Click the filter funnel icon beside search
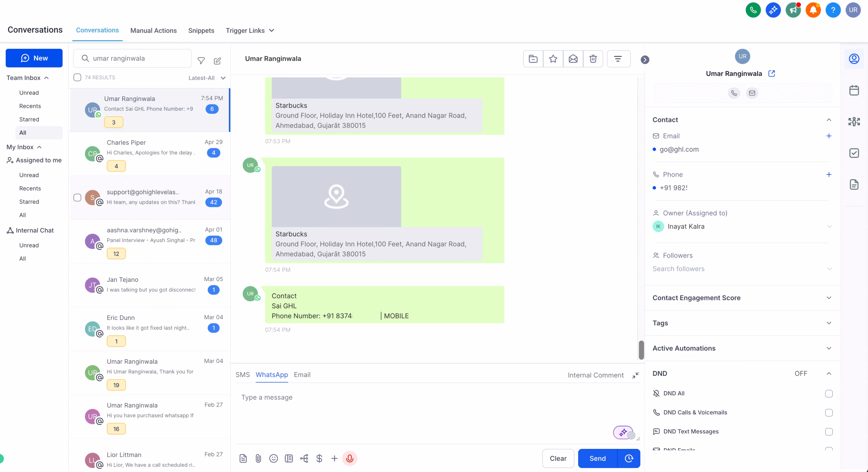The image size is (868, 472). pos(201,61)
